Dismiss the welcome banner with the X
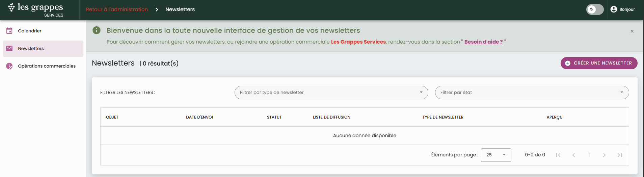 click(632, 31)
